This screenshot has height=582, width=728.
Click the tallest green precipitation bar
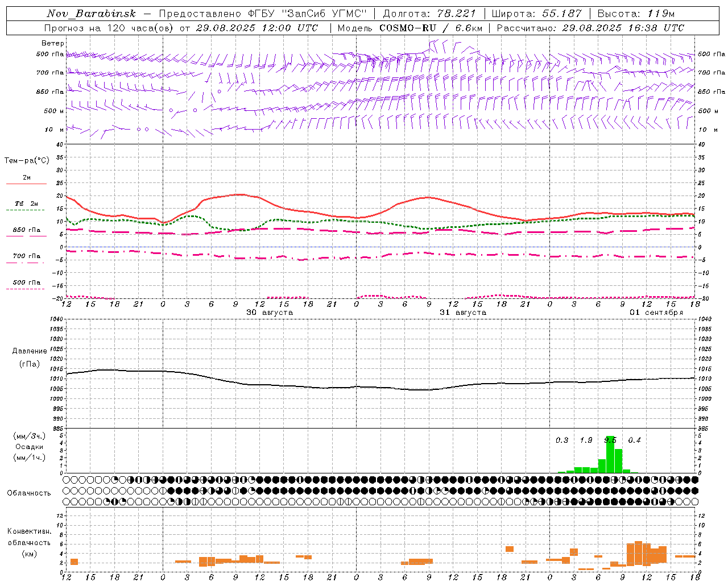(x=610, y=455)
